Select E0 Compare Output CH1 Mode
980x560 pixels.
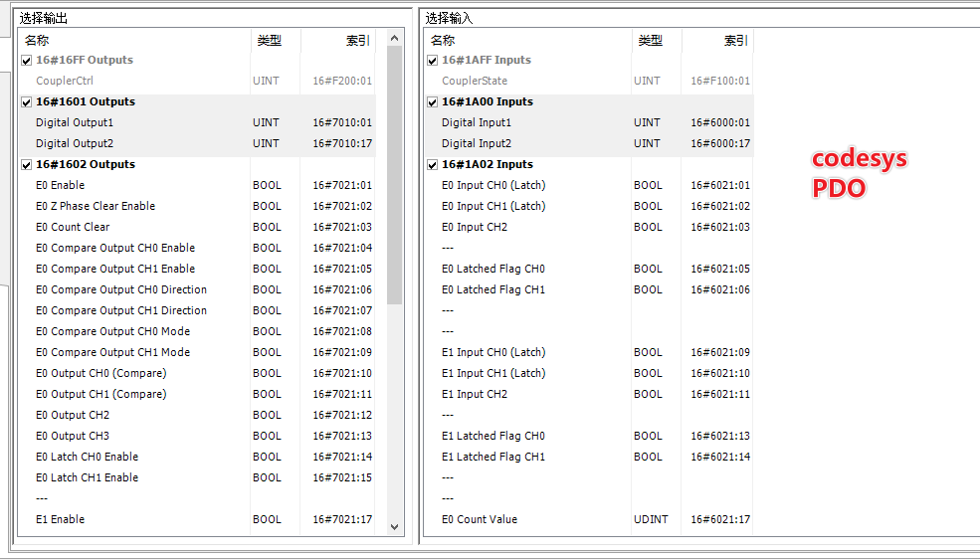point(197,352)
